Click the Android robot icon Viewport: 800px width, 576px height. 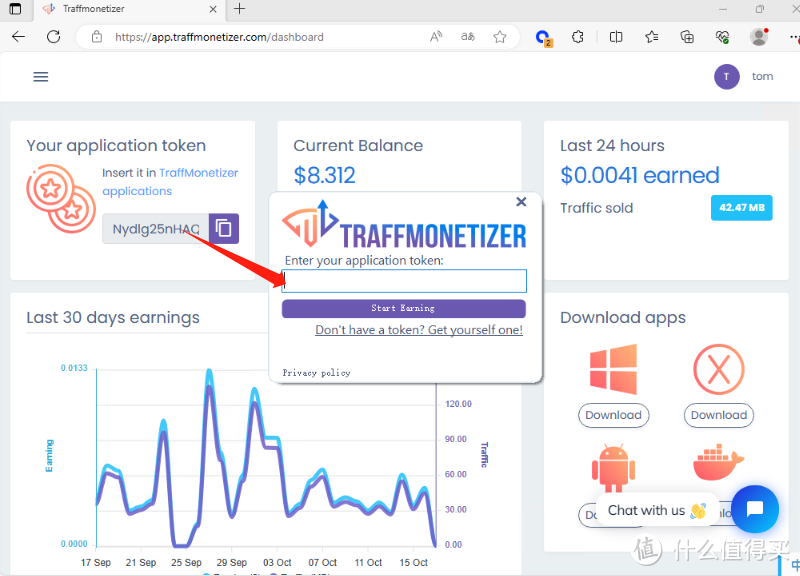point(613,467)
